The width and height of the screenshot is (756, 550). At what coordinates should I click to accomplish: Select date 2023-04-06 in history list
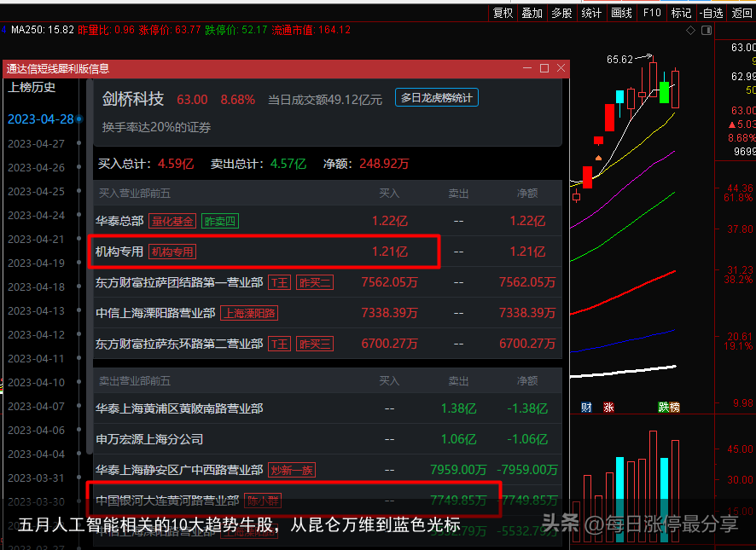tap(36, 430)
